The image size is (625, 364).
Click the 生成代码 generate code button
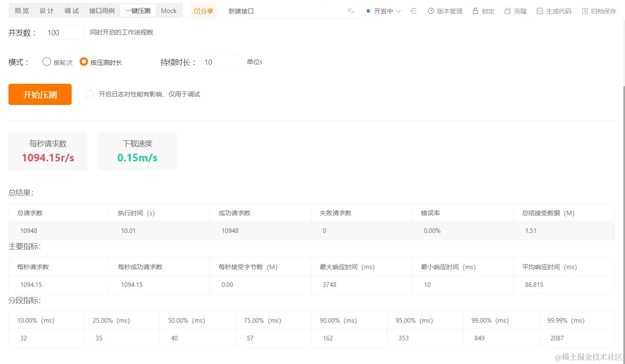554,11
